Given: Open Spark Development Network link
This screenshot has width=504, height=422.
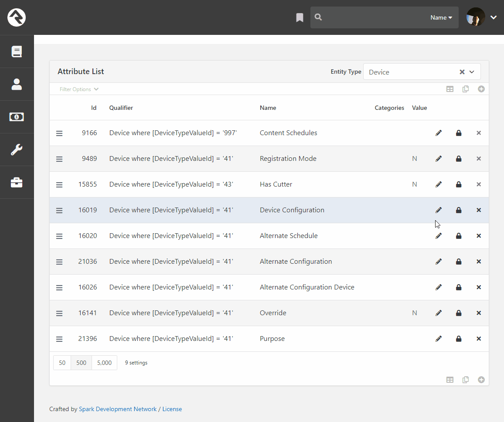Looking at the screenshot, I should coord(118,409).
